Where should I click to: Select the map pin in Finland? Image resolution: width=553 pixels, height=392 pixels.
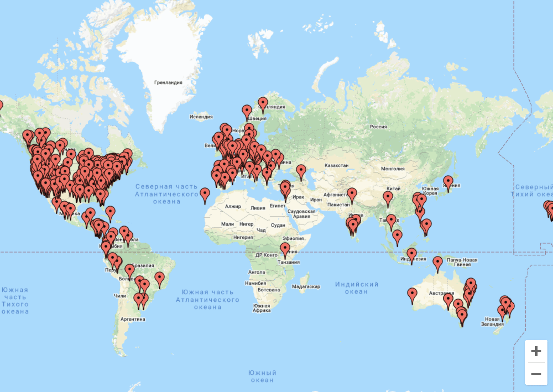coord(263,105)
